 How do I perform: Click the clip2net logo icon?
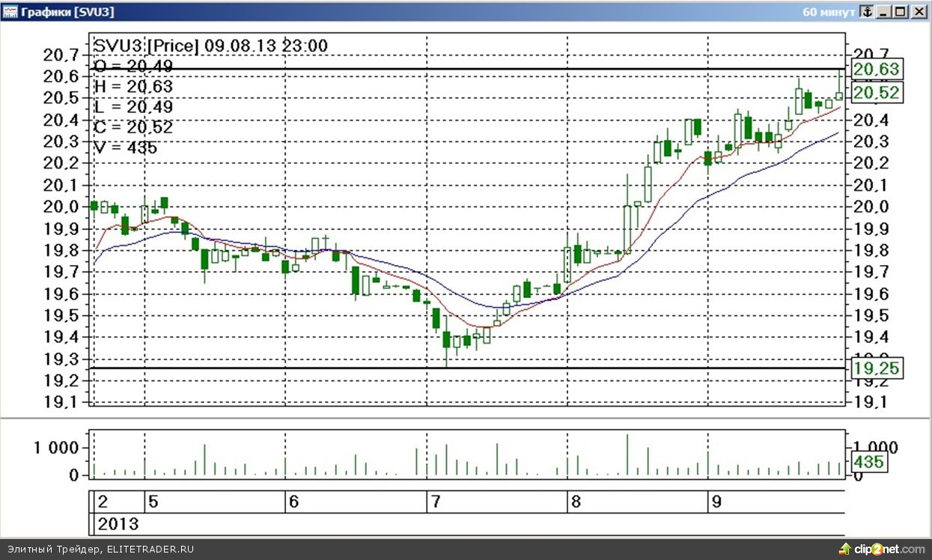coord(845,549)
